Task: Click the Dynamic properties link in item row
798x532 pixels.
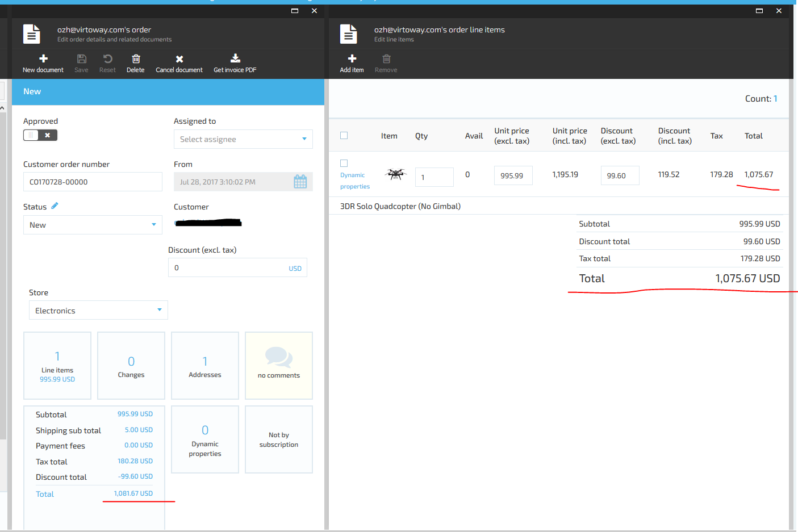Action: (355, 181)
